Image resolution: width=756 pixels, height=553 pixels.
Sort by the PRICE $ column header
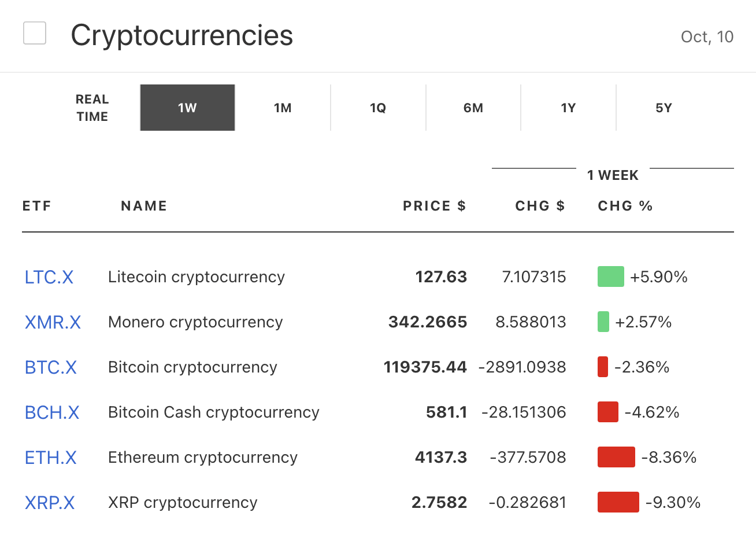[434, 206]
